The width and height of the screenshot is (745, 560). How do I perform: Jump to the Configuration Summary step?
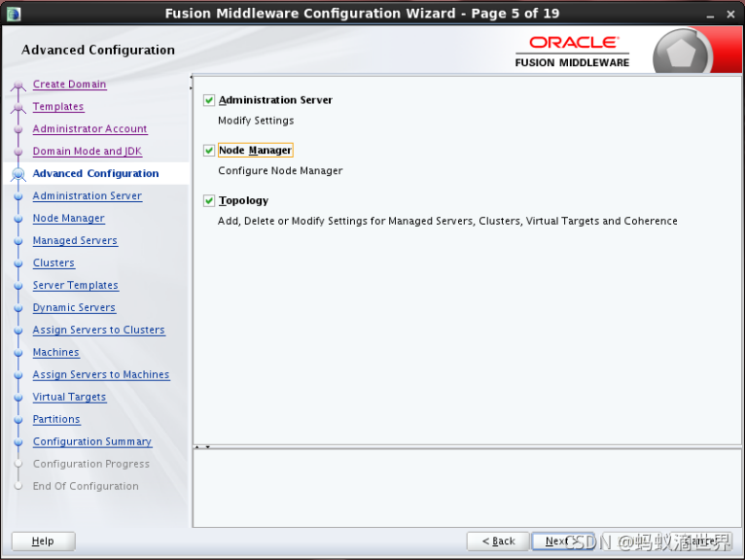91,441
